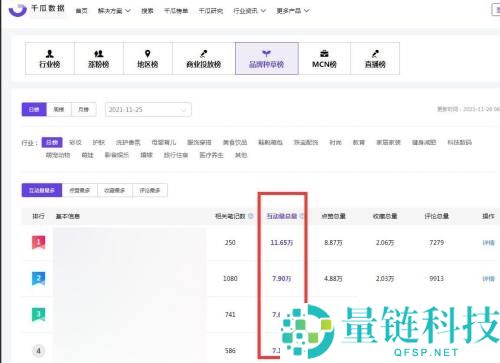Open 详情 link for rank 1 row

pyautogui.click(x=488, y=243)
